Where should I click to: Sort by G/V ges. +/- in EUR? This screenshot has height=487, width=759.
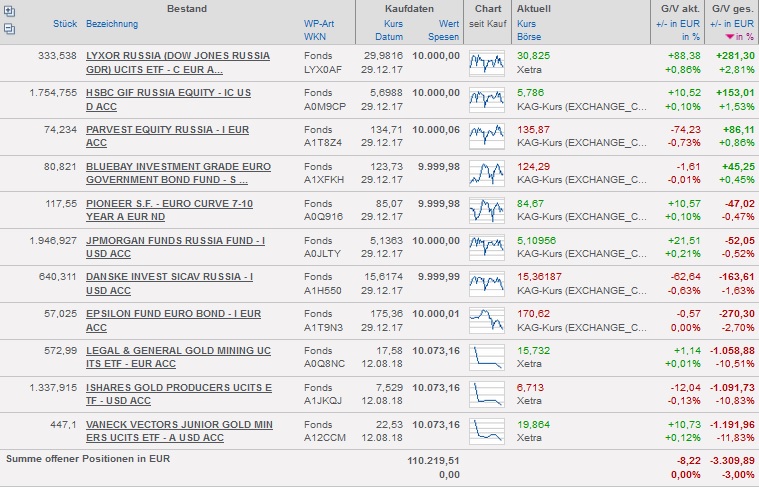click(732, 24)
